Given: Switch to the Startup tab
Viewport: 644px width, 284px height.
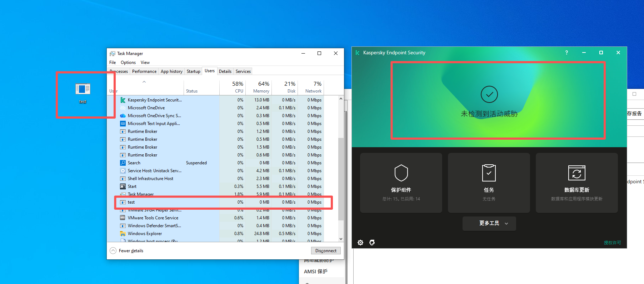Looking at the screenshot, I should click(x=194, y=71).
